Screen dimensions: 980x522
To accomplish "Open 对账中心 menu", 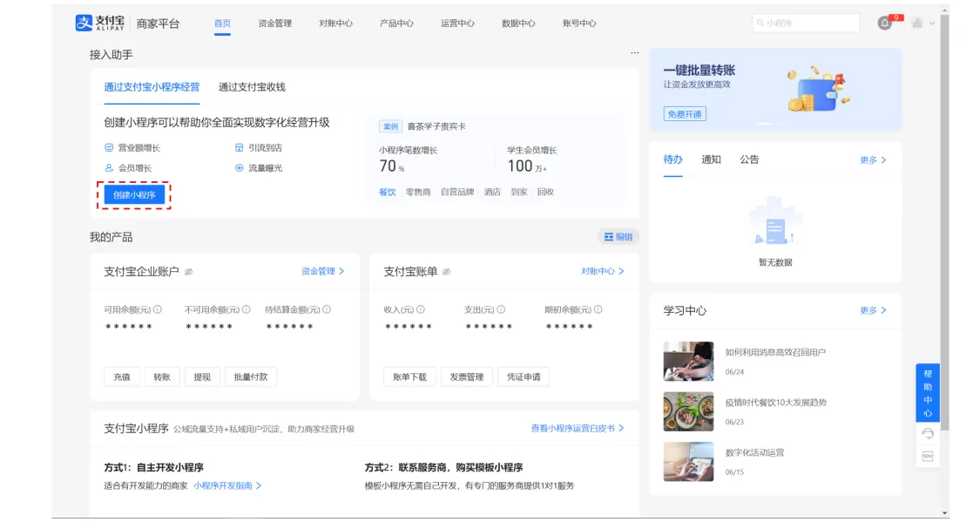I will pos(335,24).
